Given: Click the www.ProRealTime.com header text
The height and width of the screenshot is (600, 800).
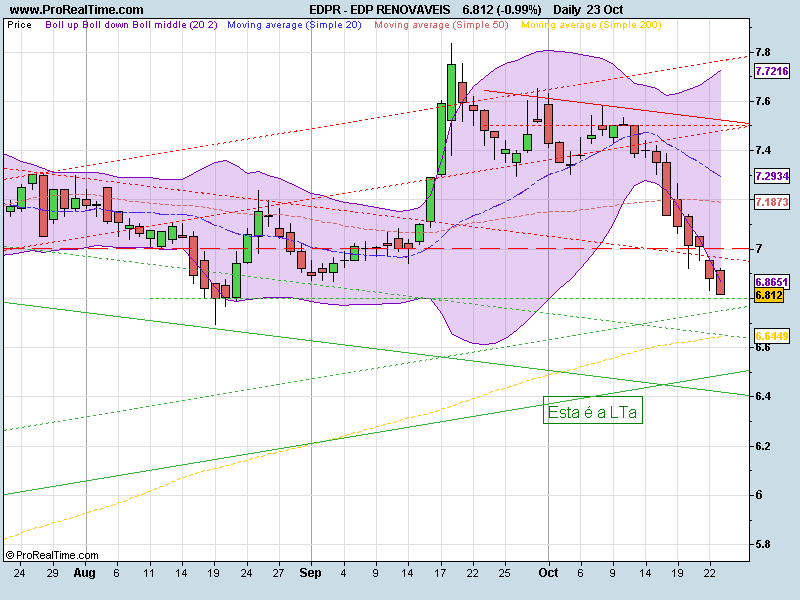Looking at the screenshot, I should tap(77, 10).
